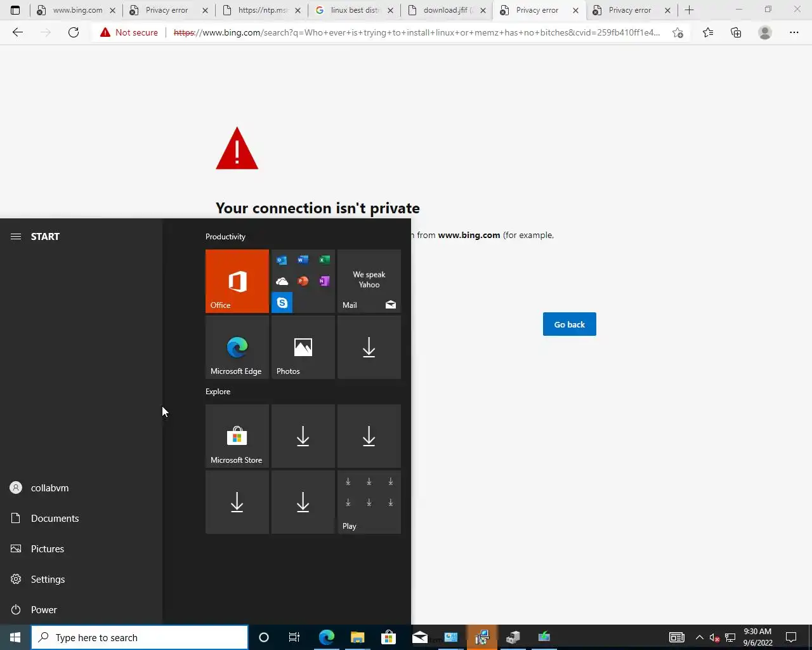Open PowerPoint icon in Office apps tile
Screen dimensions: 812x650
point(303,281)
